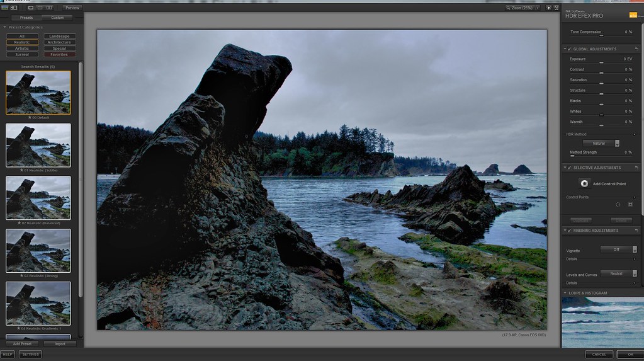This screenshot has width=644, height=361.
Task: Reset Finishing Adjustments with undo arrow
Action: tap(636, 231)
